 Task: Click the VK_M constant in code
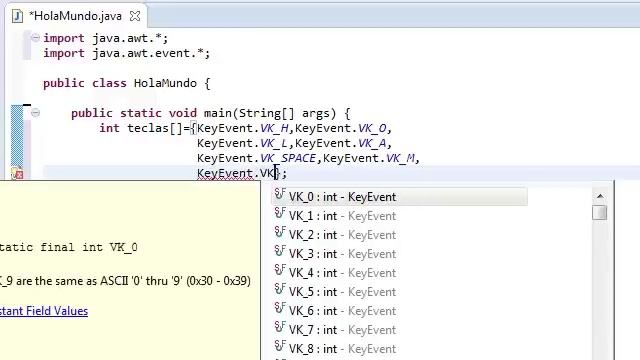click(x=400, y=158)
